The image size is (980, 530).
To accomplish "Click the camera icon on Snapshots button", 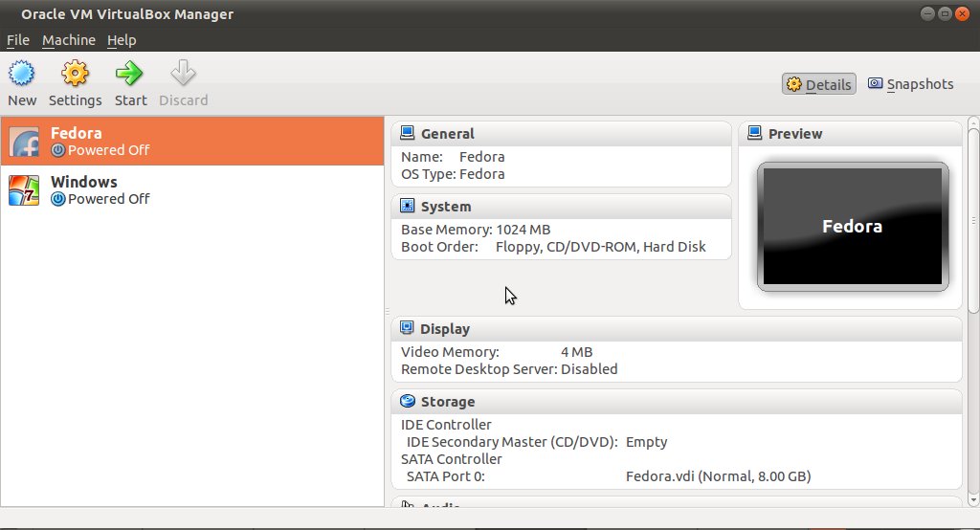I will pyautogui.click(x=876, y=84).
